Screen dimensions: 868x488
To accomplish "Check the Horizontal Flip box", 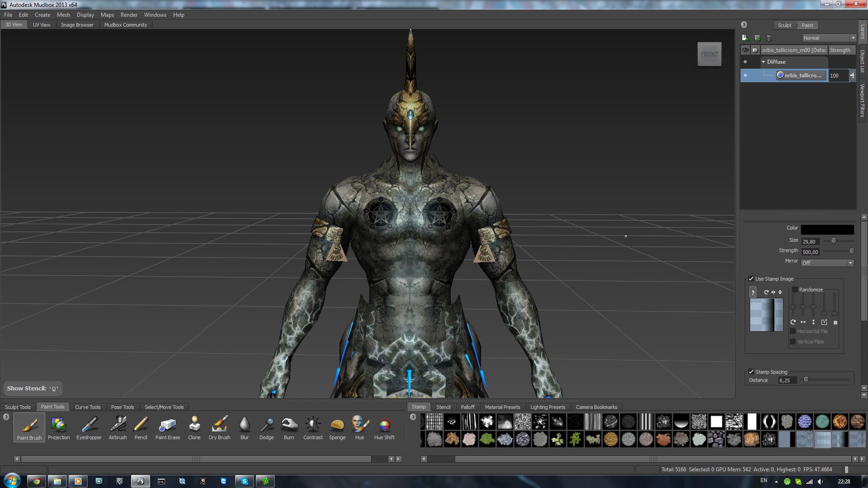I will tap(793, 331).
